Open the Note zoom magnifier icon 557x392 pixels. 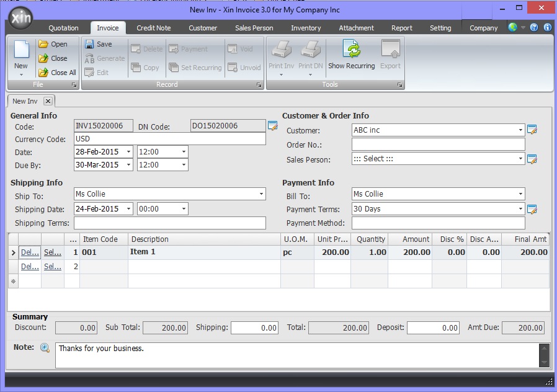pos(45,347)
